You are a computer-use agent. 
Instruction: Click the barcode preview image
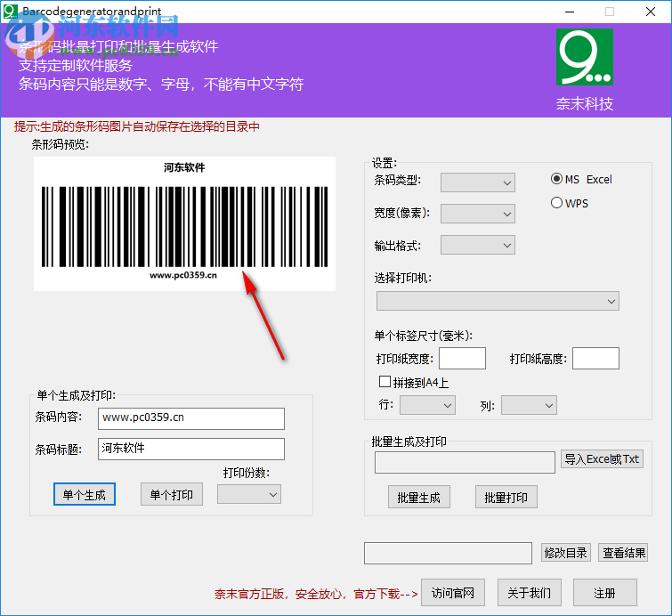pyautogui.click(x=185, y=223)
